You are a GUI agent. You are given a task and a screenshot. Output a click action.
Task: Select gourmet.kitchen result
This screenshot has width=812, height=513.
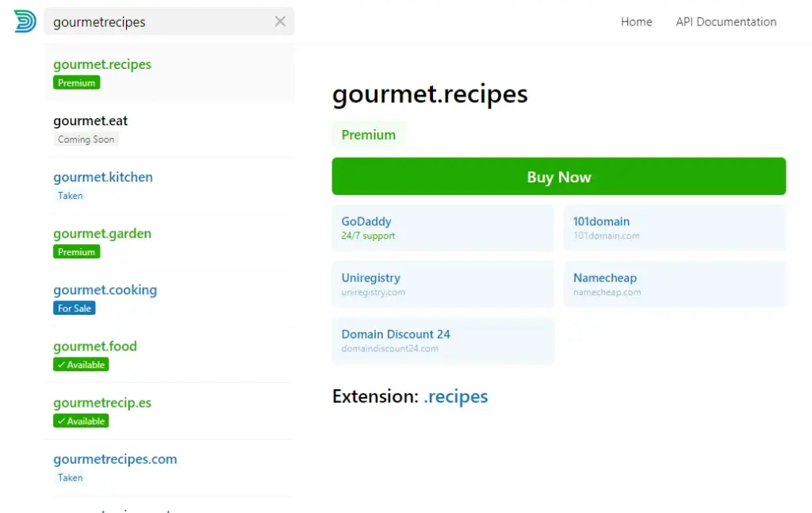[170, 186]
